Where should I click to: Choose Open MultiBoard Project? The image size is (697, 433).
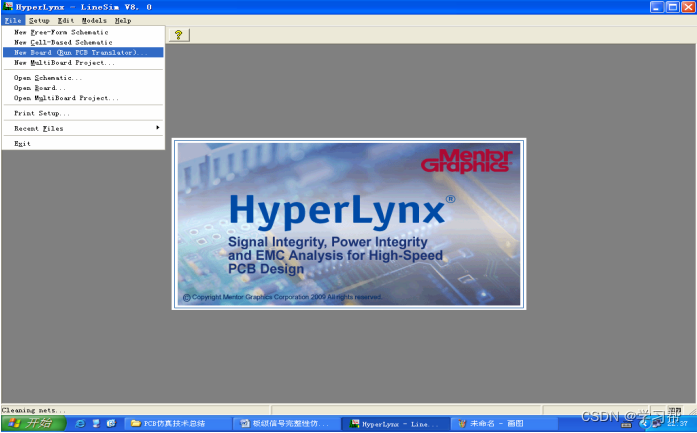83,98
